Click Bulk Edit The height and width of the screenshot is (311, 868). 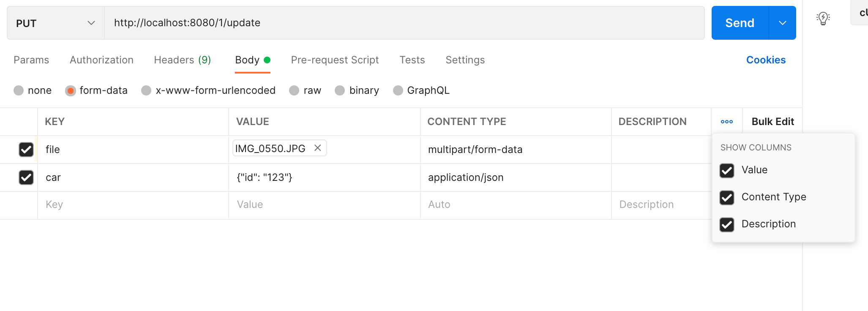(773, 122)
